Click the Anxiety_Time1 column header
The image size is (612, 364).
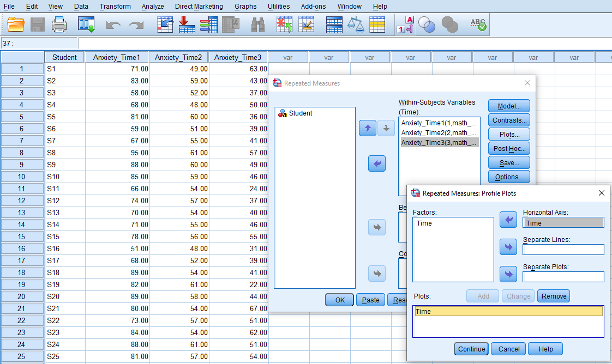[x=117, y=57]
